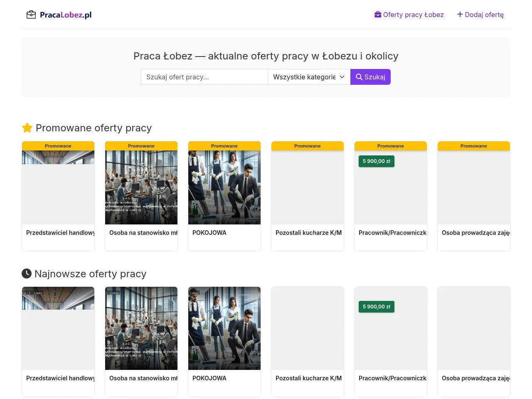This screenshot has width=532, height=399.
Task: Click Promowane label on Przedstawiciel handlowy card
Action: 58,146
